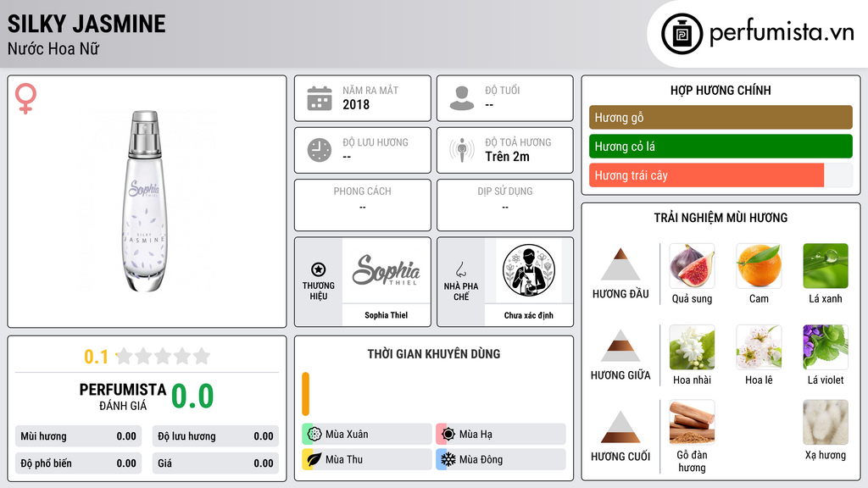Screen dimensions: 868x488
Task: Click the 2018 release year value
Action: point(356,104)
